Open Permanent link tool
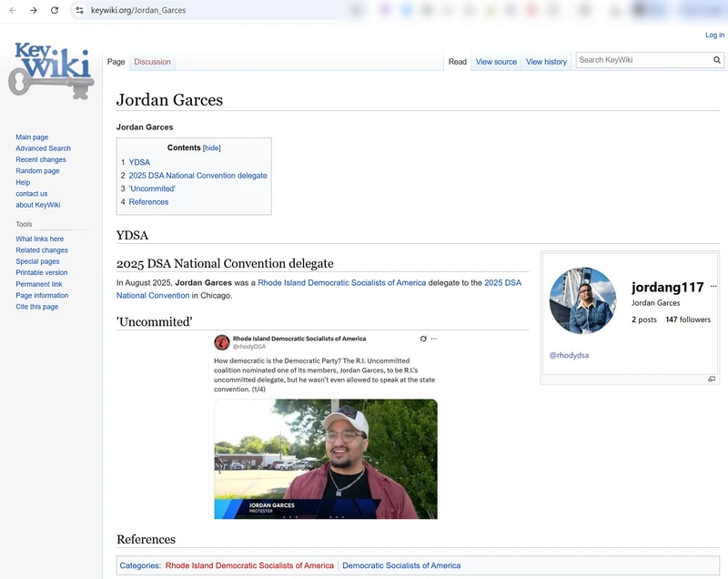 [x=39, y=284]
